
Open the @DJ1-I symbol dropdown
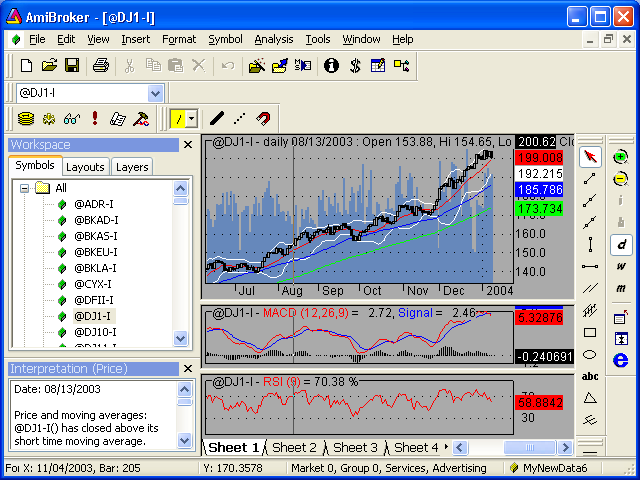tap(155, 93)
